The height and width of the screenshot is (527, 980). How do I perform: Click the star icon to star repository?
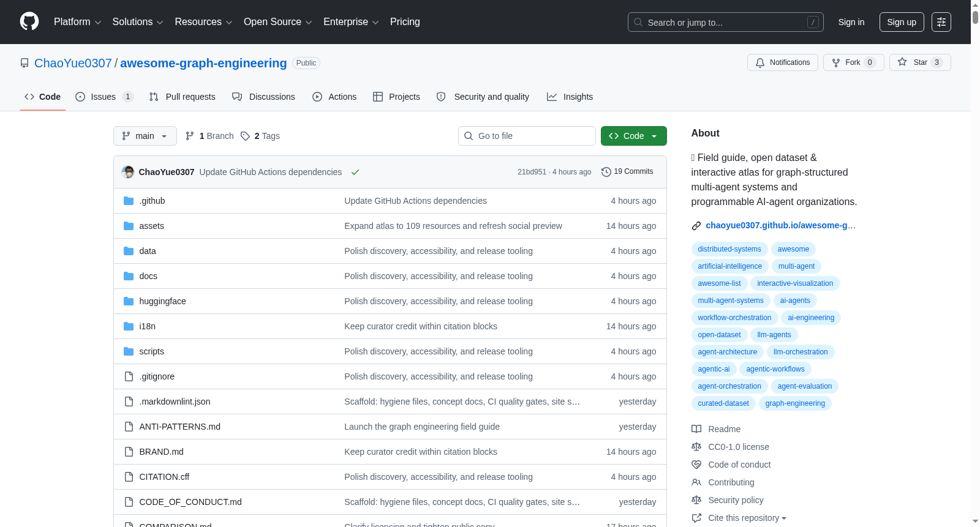(x=902, y=62)
